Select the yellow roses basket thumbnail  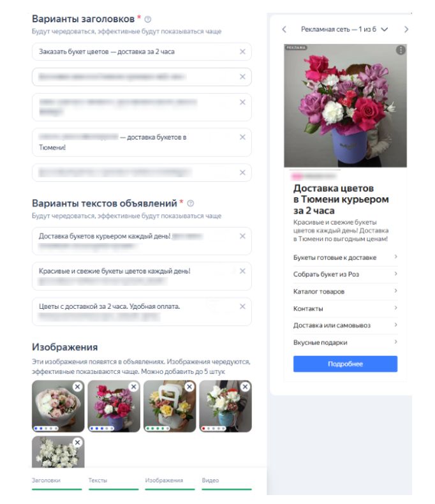tap(170, 406)
